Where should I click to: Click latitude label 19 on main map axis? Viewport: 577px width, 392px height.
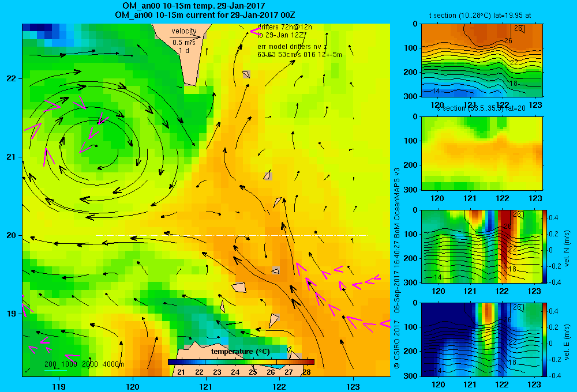tap(12, 314)
